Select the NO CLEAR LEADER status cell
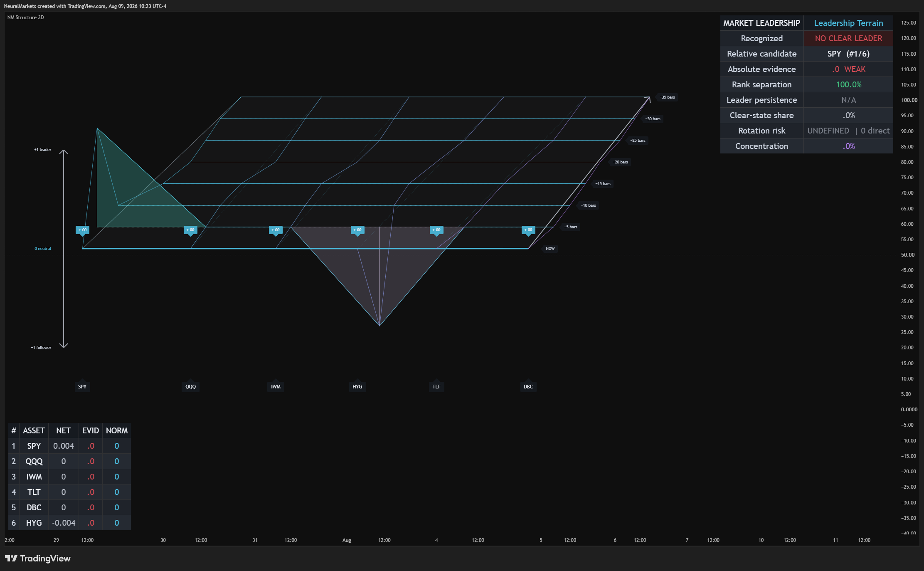 (848, 38)
